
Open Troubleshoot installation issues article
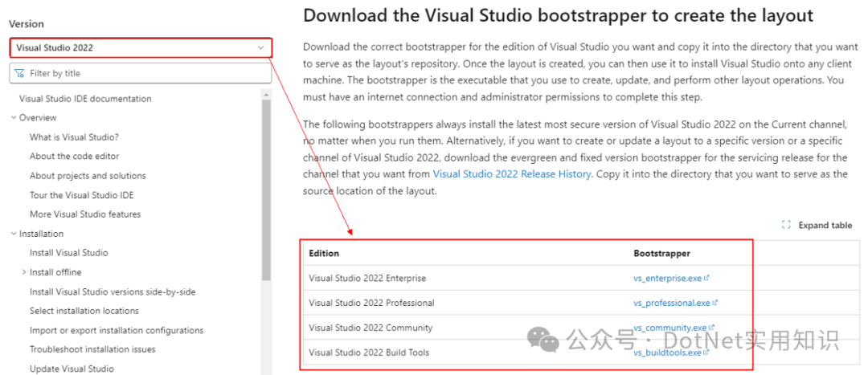pyautogui.click(x=92, y=349)
